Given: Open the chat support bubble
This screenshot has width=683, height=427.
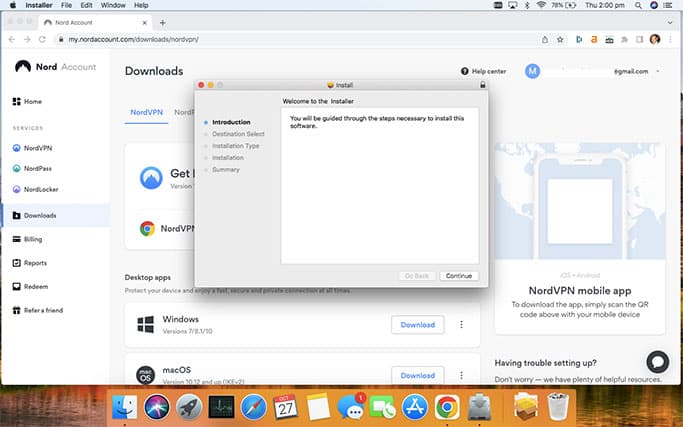Looking at the screenshot, I should pos(658,362).
